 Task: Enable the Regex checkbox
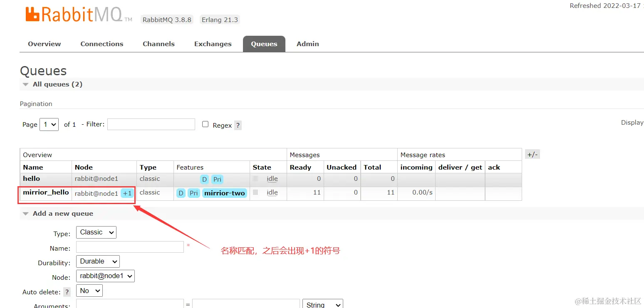(205, 124)
